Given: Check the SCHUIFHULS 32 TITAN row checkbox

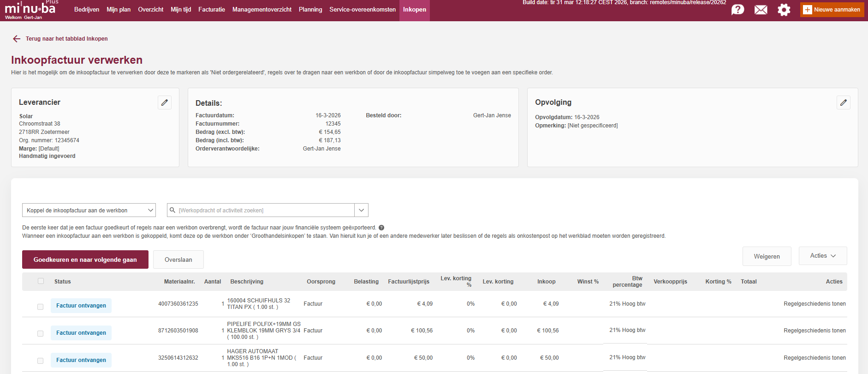Looking at the screenshot, I should (x=41, y=307).
